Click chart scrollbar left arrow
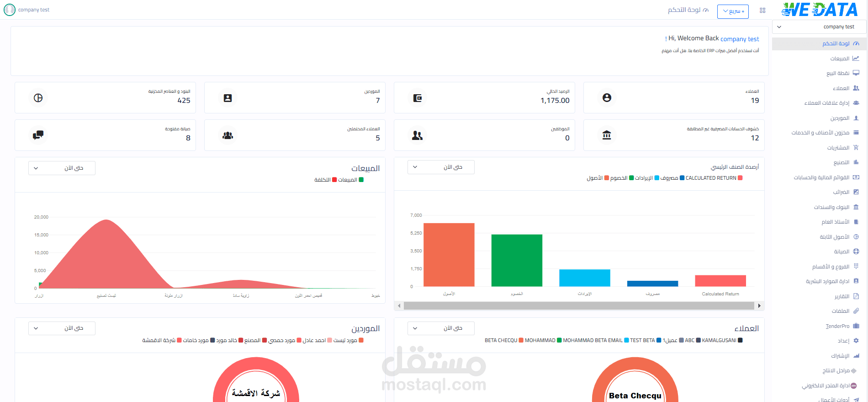Viewport: 868px width, 402px height. (399, 306)
